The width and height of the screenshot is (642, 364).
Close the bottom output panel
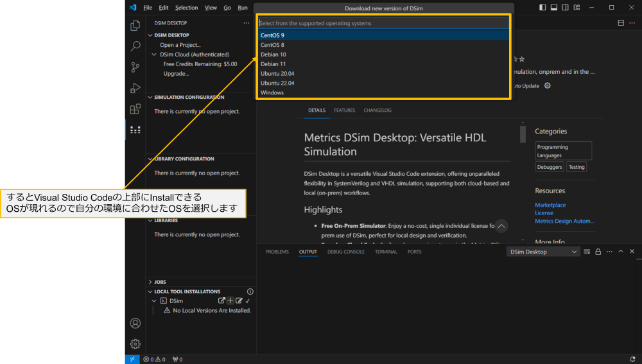(632, 252)
